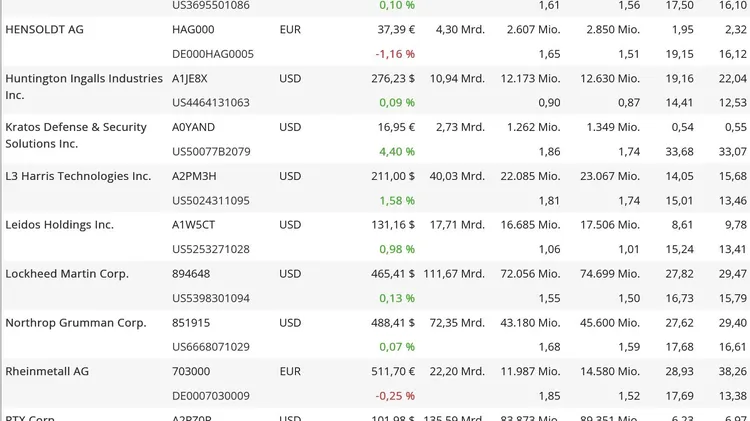The height and width of the screenshot is (421, 750).
Task: Open Lockheed Martin Corp. details
Action: [x=67, y=274]
